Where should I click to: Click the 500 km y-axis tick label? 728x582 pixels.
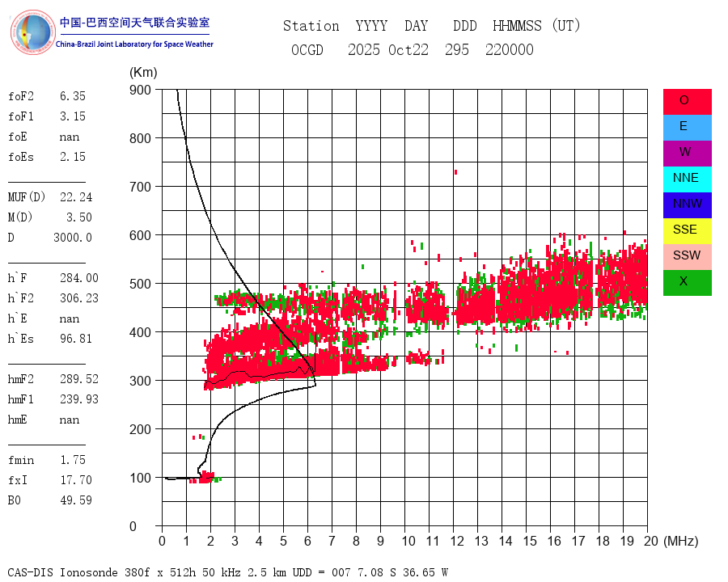140,284
